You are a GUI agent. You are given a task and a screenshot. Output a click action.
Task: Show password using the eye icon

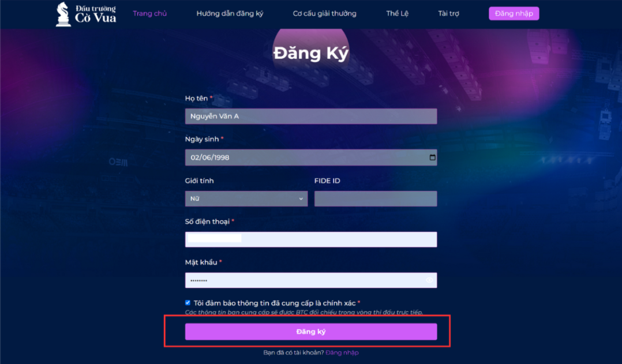(429, 280)
